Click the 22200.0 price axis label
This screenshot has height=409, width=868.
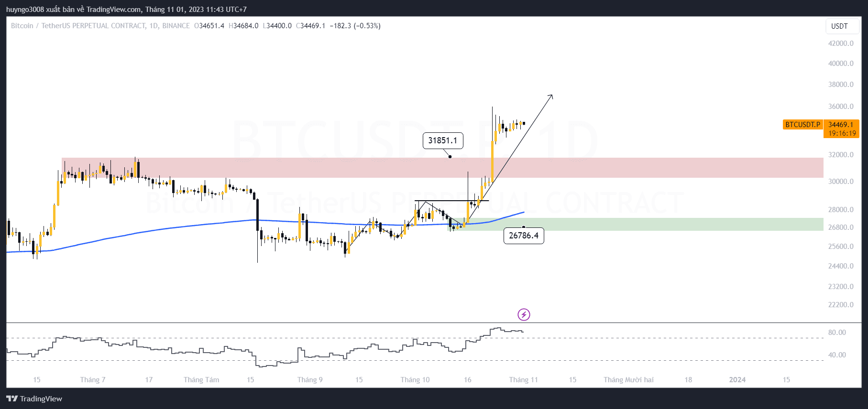[841, 305]
